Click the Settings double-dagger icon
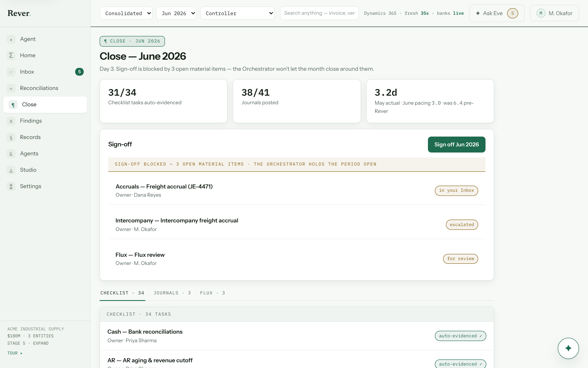Viewport: 588px width, 368px height. pyautogui.click(x=11, y=186)
